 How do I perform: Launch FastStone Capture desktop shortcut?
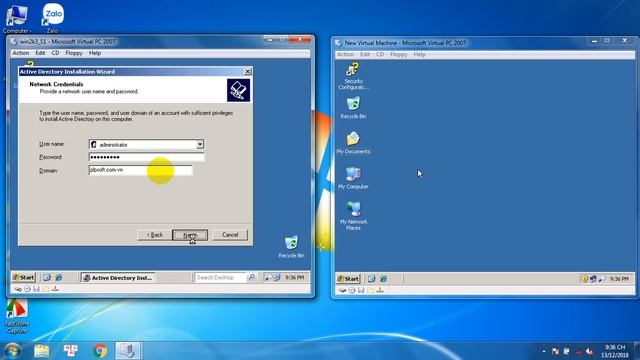[17, 317]
